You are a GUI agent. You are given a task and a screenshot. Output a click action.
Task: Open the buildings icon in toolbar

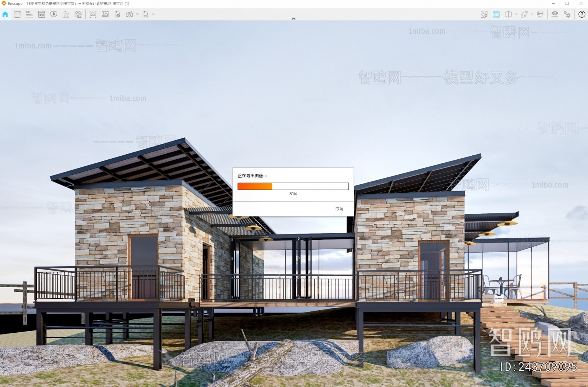66,14
